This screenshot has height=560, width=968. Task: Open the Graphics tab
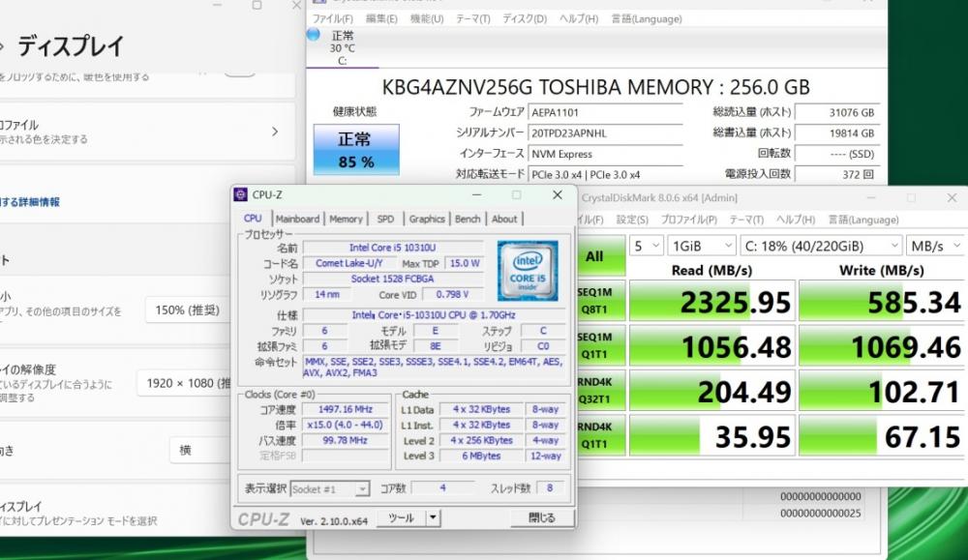click(427, 219)
